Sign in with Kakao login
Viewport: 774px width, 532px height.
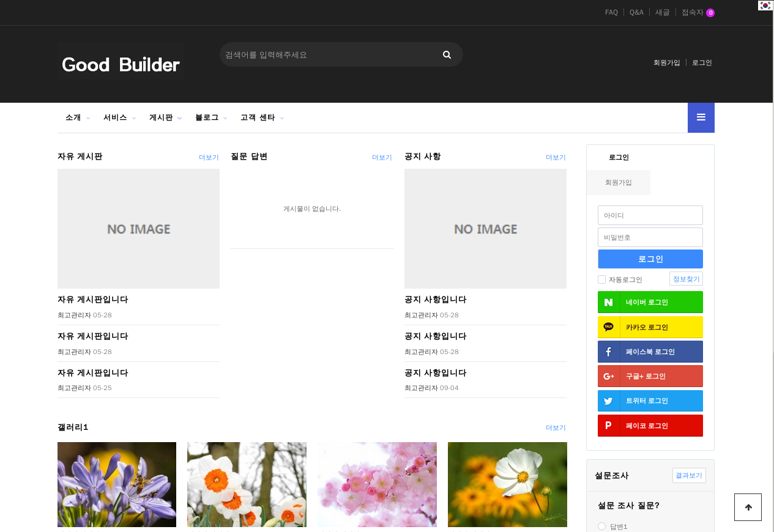(x=650, y=327)
